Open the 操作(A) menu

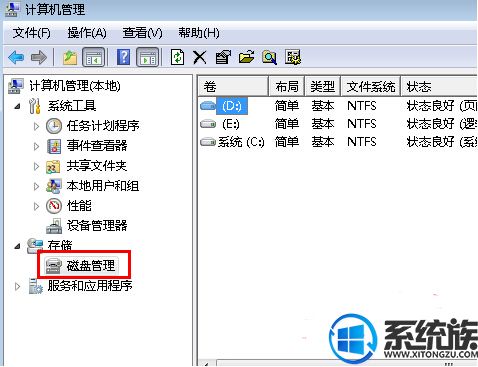click(87, 33)
